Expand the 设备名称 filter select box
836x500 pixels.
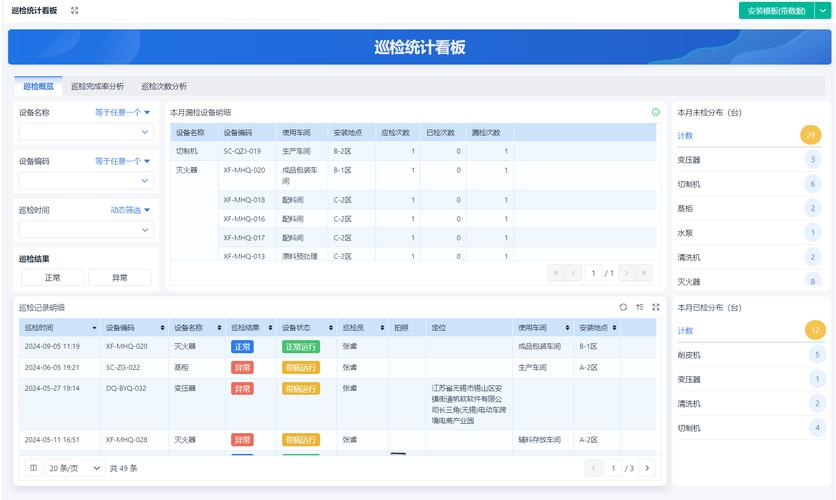(x=86, y=132)
